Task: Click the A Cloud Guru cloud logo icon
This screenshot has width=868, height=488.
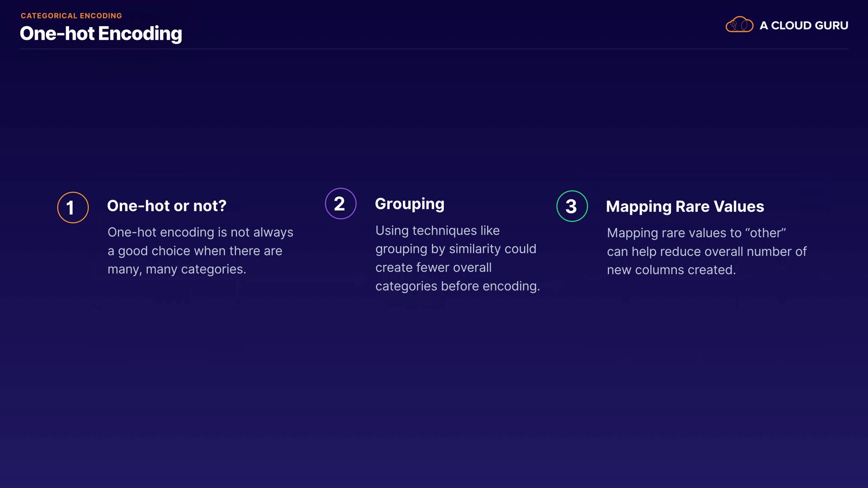Action: click(x=739, y=25)
